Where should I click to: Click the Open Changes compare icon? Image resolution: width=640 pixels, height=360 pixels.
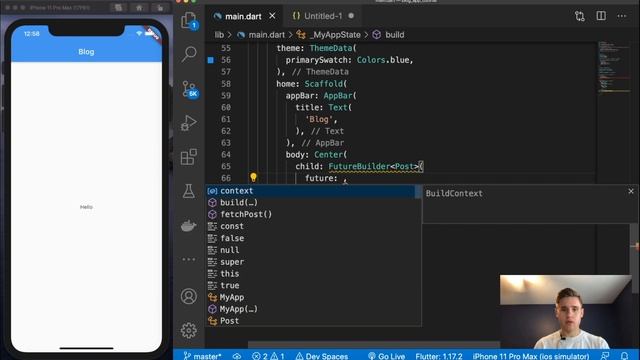580,16
